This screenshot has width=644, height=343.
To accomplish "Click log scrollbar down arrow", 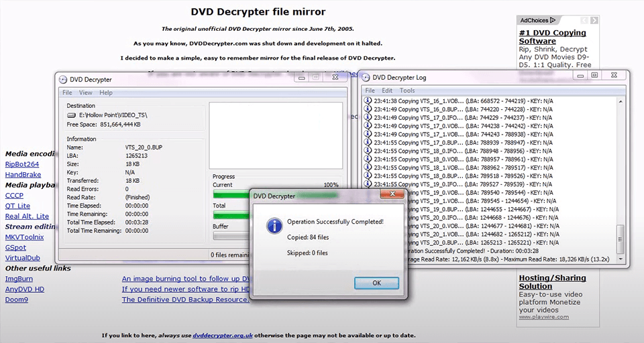I will pyautogui.click(x=621, y=259).
